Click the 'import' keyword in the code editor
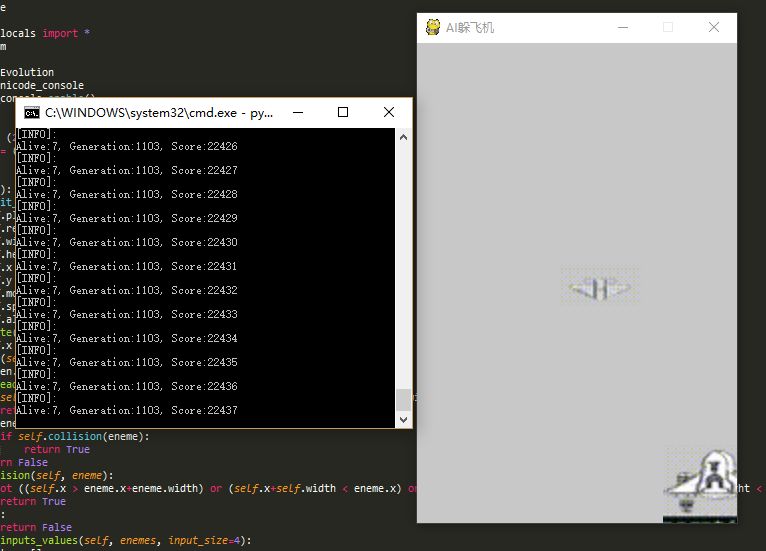Screen dimensions: 766x551 pyautogui.click(x=60, y=33)
